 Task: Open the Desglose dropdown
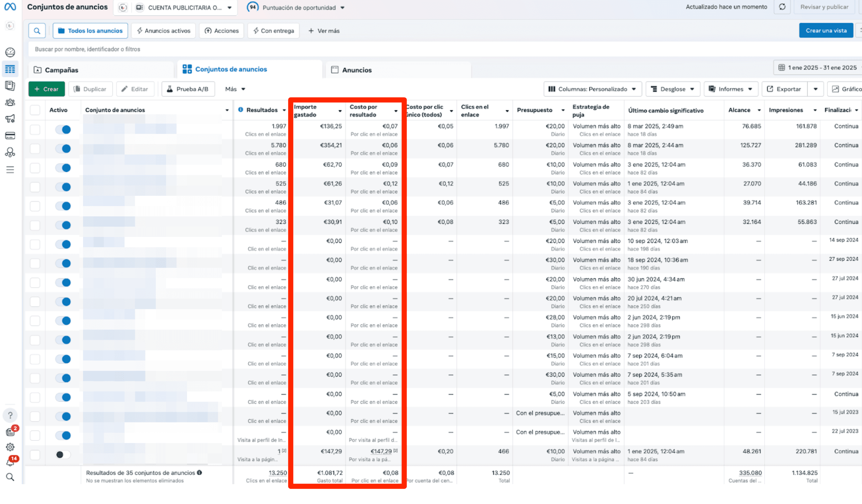click(x=672, y=89)
